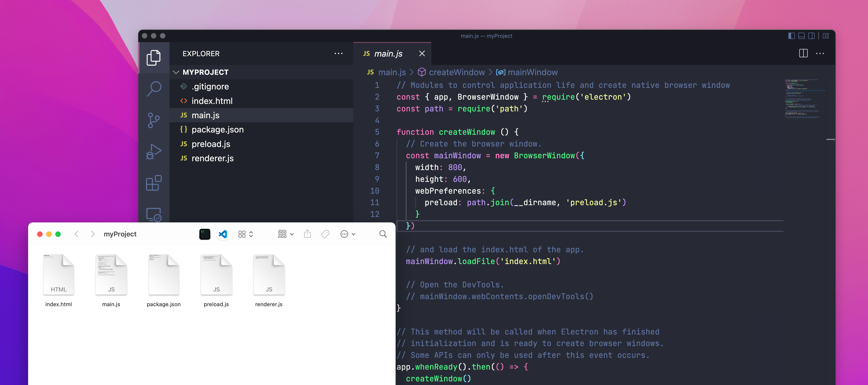Toggle the secondary side bar button
This screenshot has width=868, height=385.
click(x=811, y=36)
